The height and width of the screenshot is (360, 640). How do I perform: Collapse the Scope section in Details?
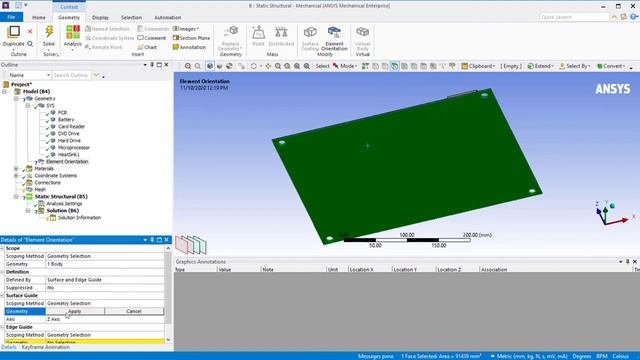pos(2,248)
